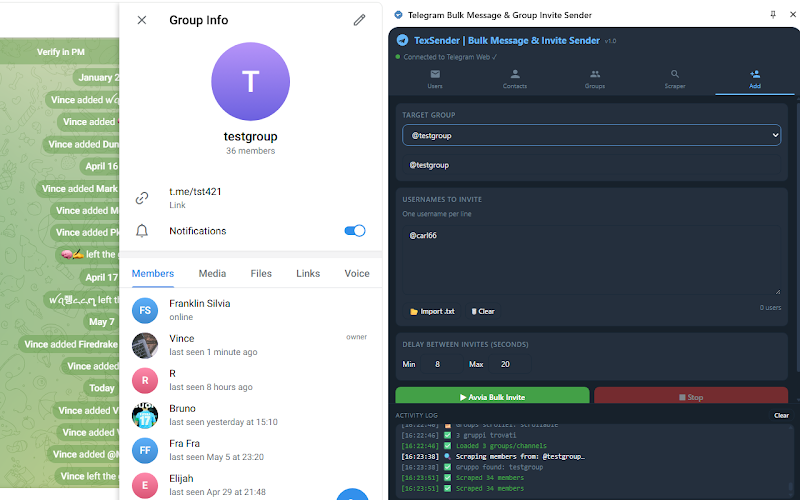The width and height of the screenshot is (800, 500).
Task: Click the blue add member floating button
Action: [x=353, y=495]
